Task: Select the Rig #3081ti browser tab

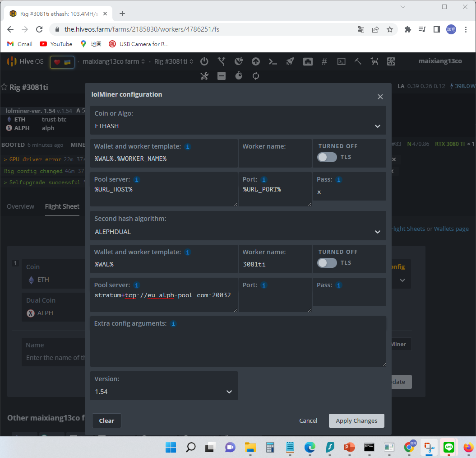Action: [59, 14]
